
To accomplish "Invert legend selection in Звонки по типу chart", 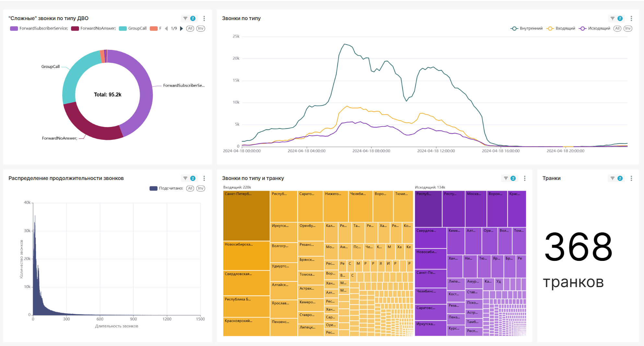I will point(628,28).
